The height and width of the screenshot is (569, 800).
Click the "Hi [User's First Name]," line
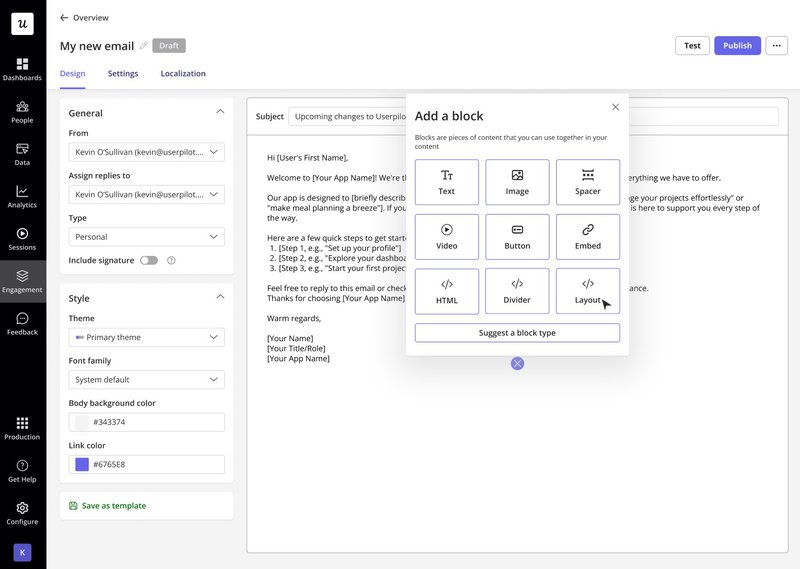[308, 158]
